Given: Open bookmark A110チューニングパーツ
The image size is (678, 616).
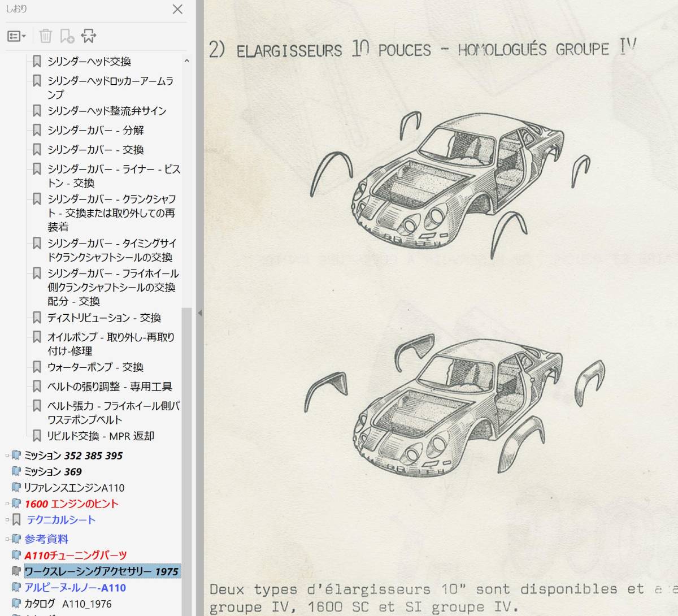Looking at the screenshot, I should pyautogui.click(x=76, y=555).
